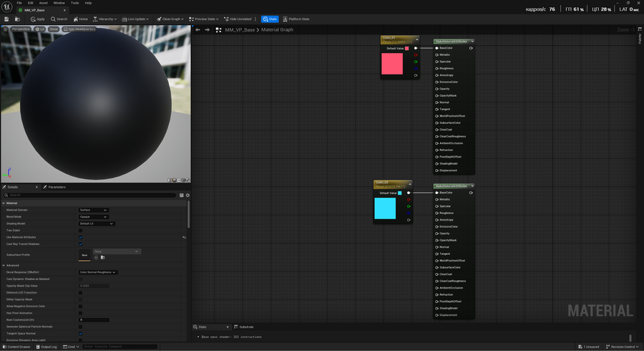Open the Shading Model dropdown

coord(96,223)
